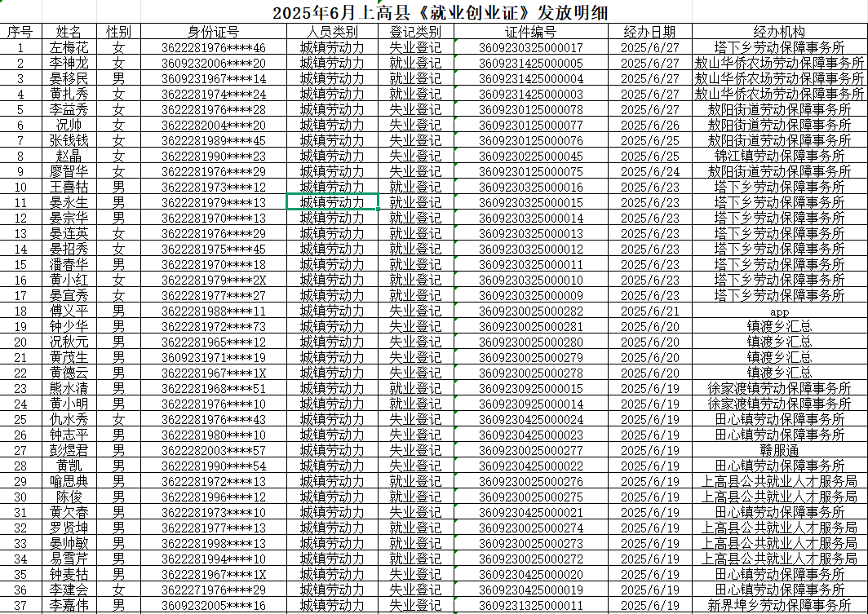Select the title cell of the 就业创业证 sheet
Image resolution: width=868 pixels, height=614 pixels.
click(434, 12)
